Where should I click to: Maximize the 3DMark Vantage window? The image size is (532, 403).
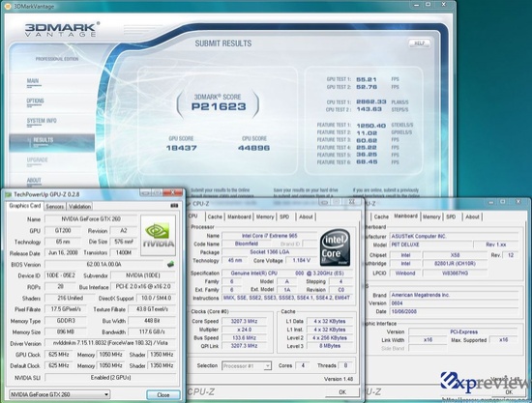(429, 5)
